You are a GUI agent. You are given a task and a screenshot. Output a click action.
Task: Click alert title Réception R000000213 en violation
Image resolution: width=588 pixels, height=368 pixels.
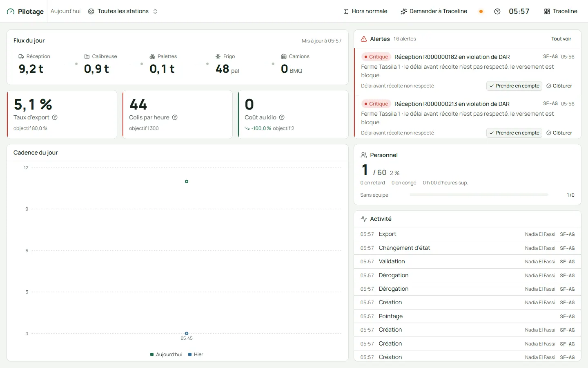452,104
